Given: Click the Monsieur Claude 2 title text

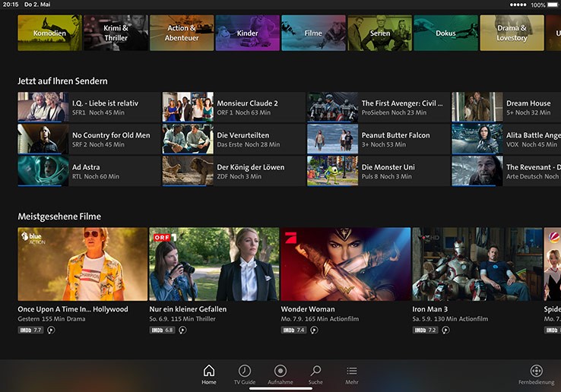Looking at the screenshot, I should click(x=247, y=103).
